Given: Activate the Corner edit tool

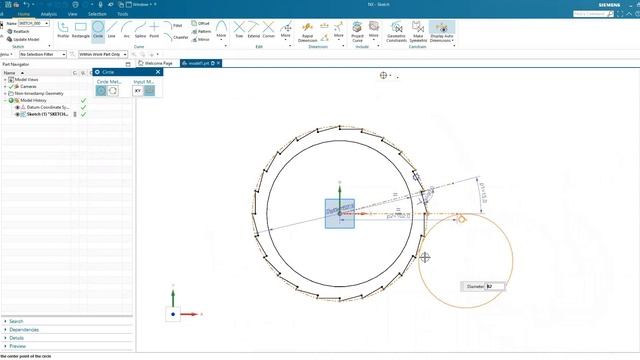Looking at the screenshot, I should [269, 30].
